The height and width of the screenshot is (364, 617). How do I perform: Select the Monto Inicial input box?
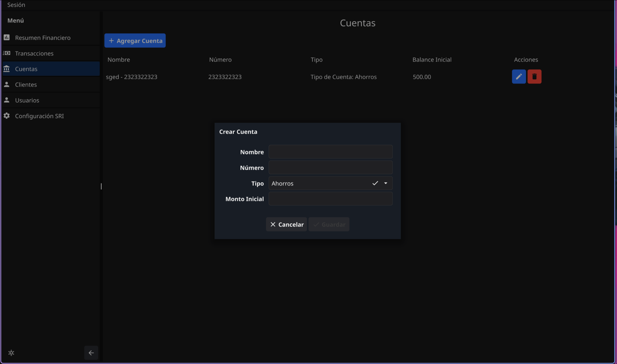coord(330,199)
